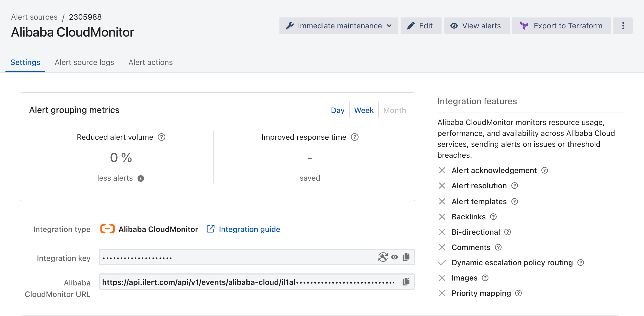The width and height of the screenshot is (644, 316).
Task: Click help icon for Alert acknowledgement
Action: 545,171
